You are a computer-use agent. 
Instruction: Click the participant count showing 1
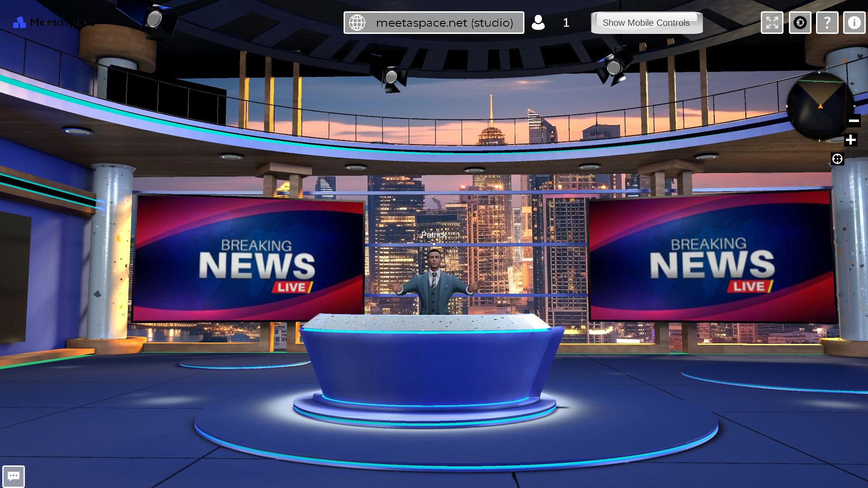coord(566,23)
